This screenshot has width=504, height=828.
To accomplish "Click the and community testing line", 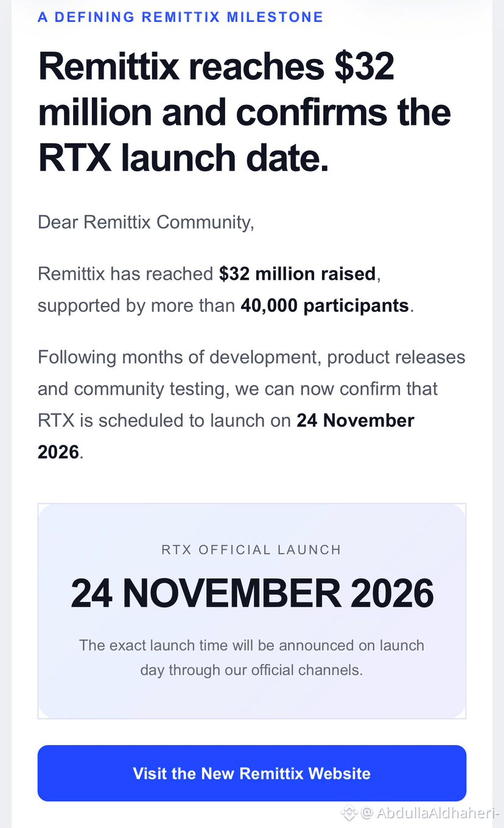I will (238, 389).
